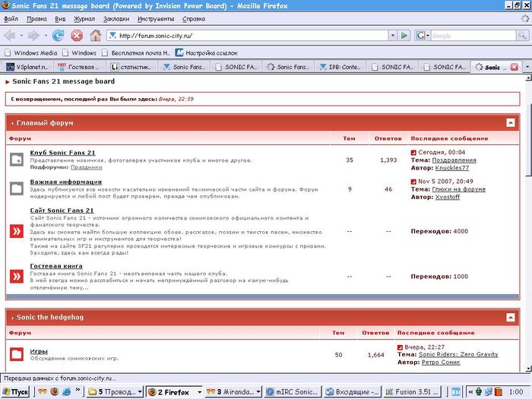Open the Back history dropdown arrow
The image size is (532, 399).
click(21, 35)
